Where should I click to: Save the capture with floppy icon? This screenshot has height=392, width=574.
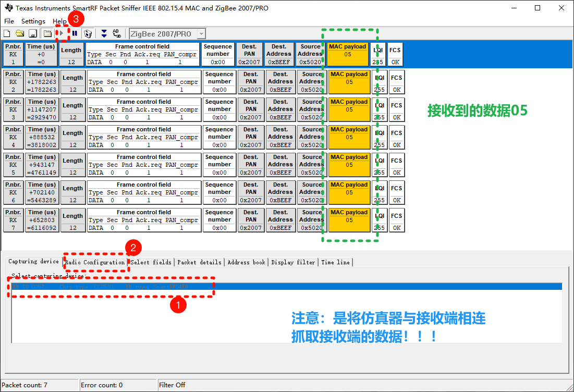[33, 34]
